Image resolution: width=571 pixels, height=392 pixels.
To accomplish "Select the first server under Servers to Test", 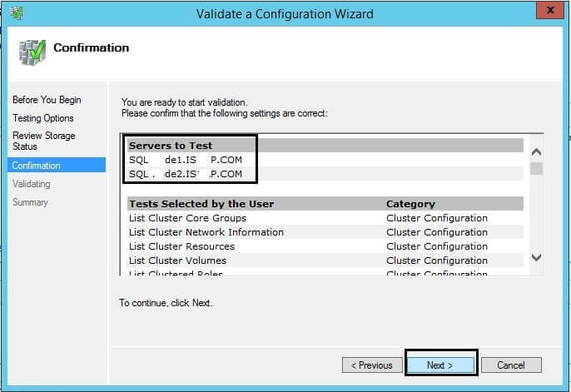I will (x=186, y=160).
